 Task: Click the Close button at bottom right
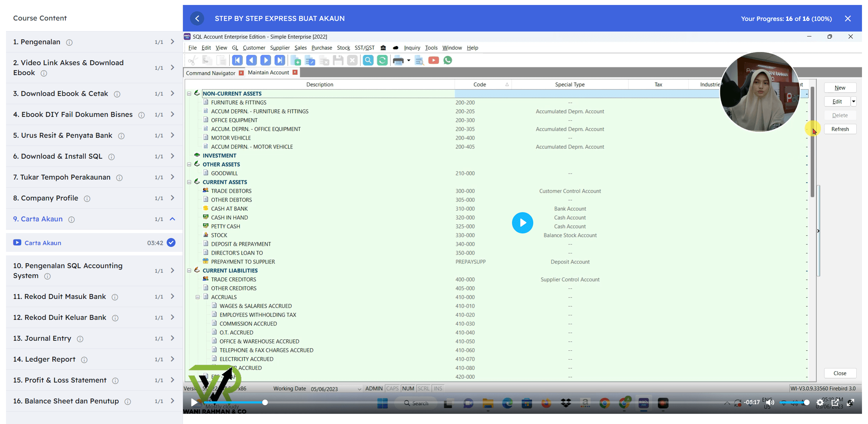pos(840,373)
